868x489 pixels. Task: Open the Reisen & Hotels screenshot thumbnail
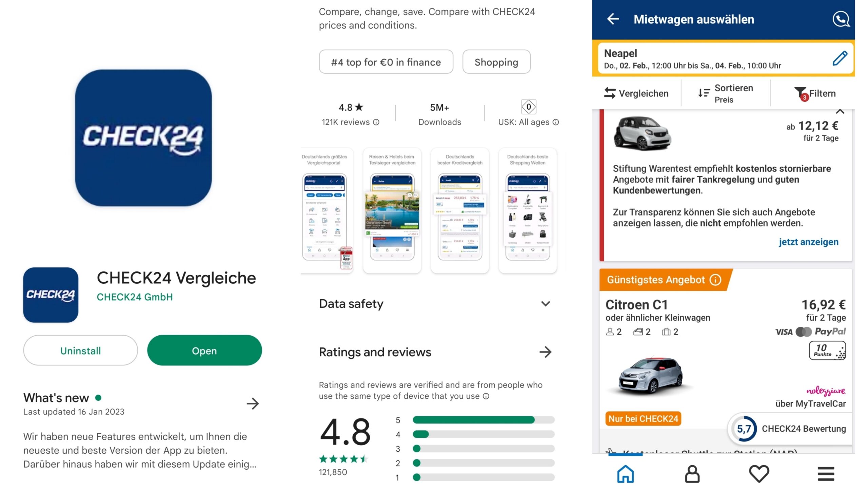pyautogui.click(x=392, y=211)
